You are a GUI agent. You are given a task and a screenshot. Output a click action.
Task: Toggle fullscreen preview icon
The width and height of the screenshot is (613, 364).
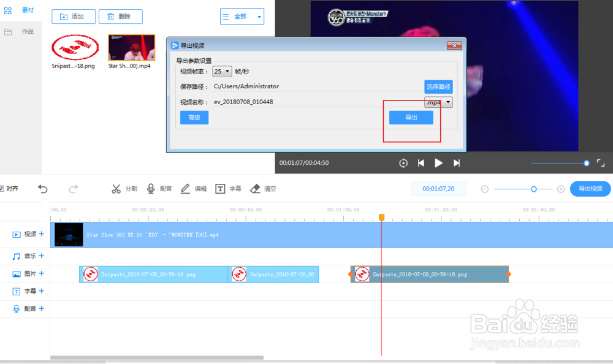pyautogui.click(x=601, y=163)
